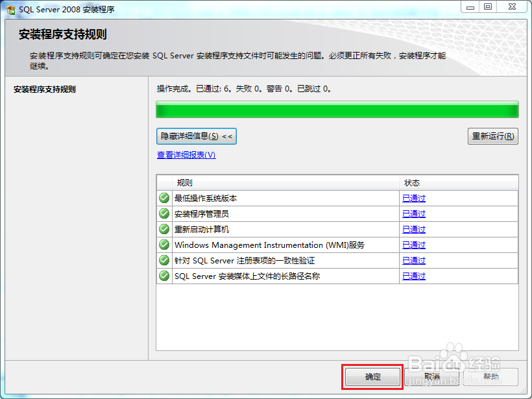This screenshot has width=532, height=399.
Task: Click the green check beside 安装程序管理员
Action: coord(163,213)
